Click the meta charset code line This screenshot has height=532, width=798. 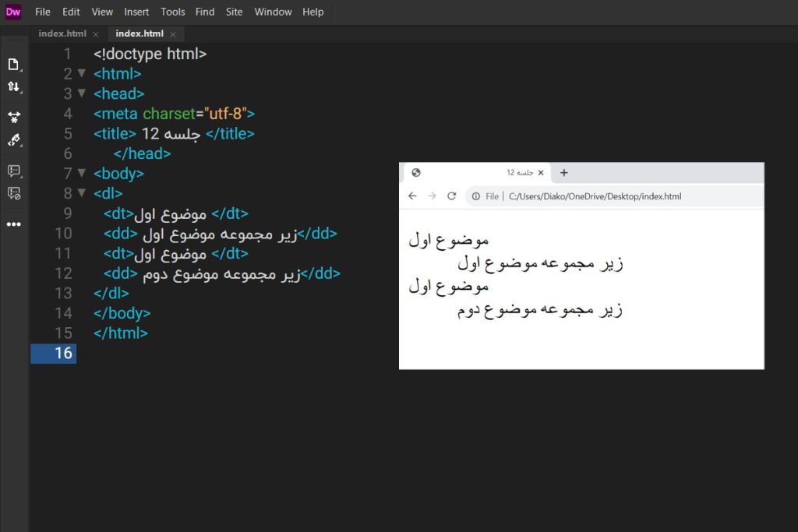[174, 114]
